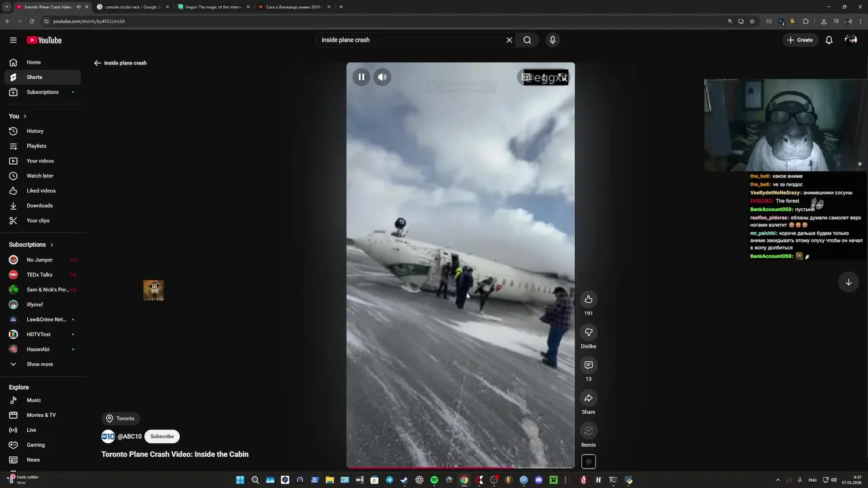Go back to inside plane crash results
The image size is (868, 488).
pos(98,63)
